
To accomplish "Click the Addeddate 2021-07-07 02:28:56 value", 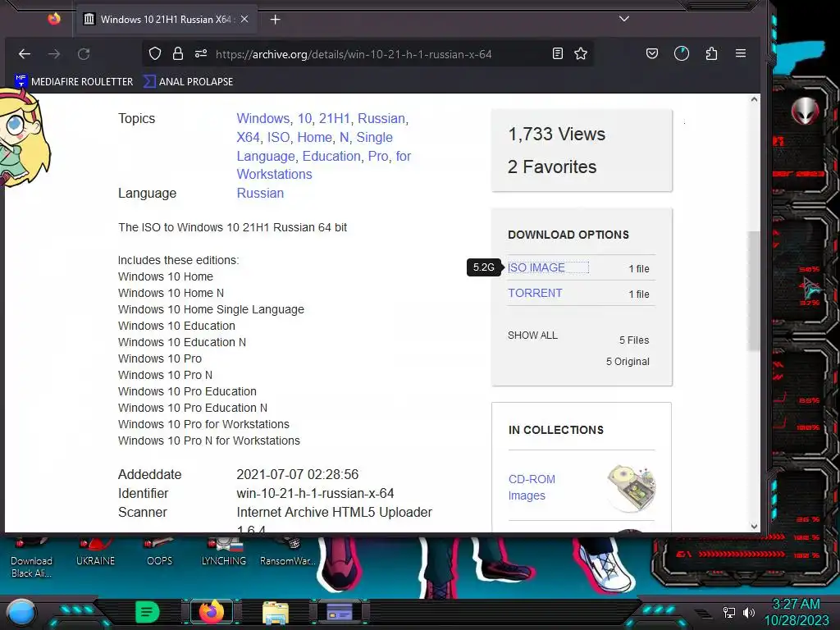I will click(298, 475).
